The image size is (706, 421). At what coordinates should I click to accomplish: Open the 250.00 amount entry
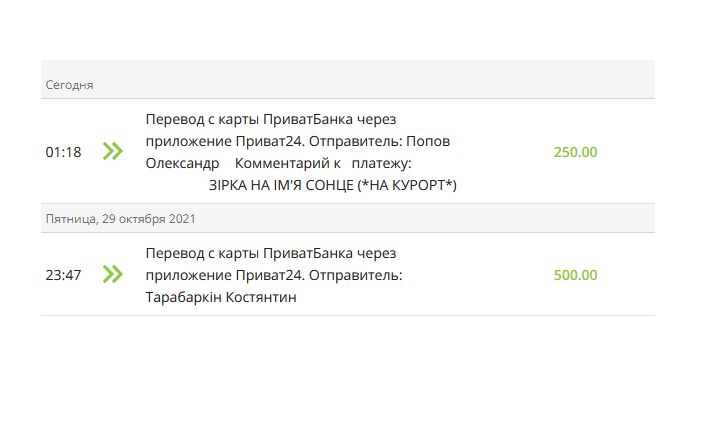[x=575, y=152]
